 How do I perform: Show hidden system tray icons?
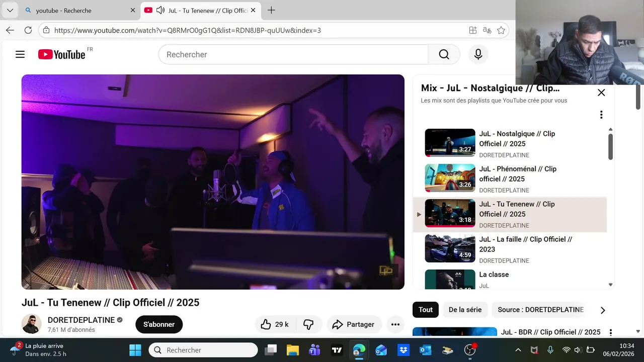(x=518, y=350)
